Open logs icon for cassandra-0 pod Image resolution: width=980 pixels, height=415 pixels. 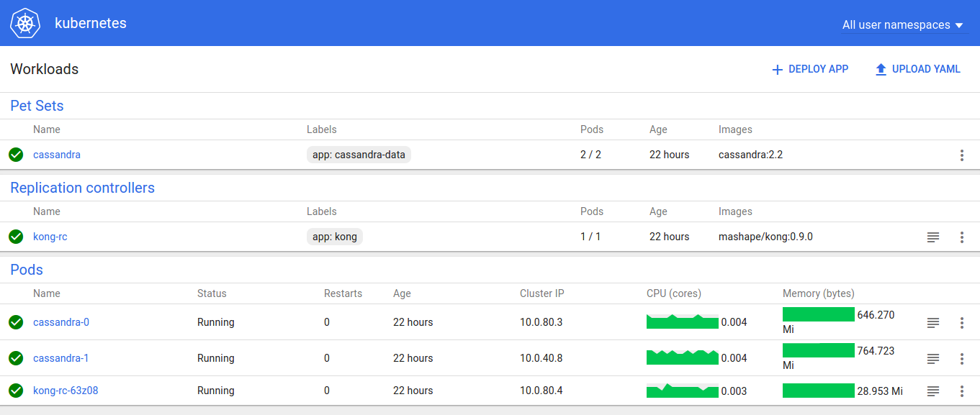(933, 322)
